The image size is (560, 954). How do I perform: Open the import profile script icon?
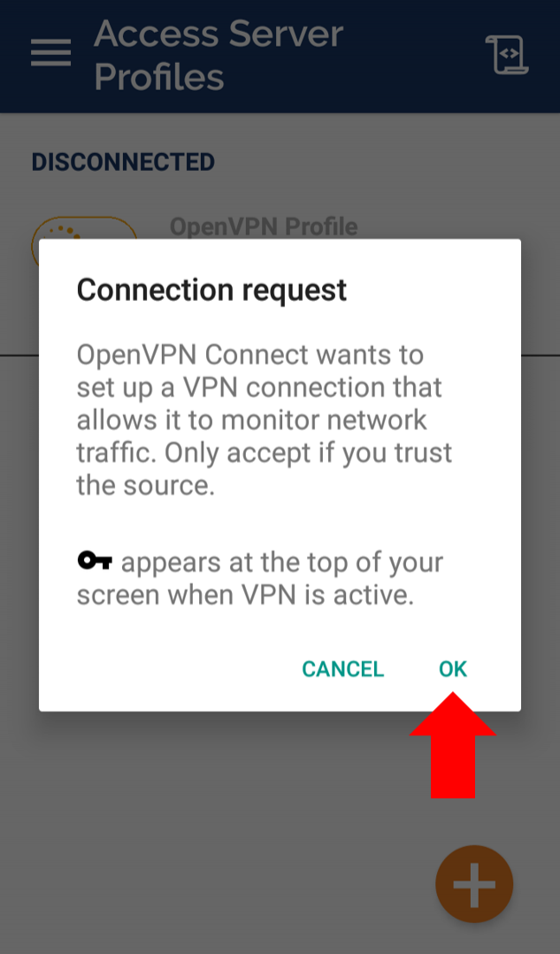coord(507,55)
